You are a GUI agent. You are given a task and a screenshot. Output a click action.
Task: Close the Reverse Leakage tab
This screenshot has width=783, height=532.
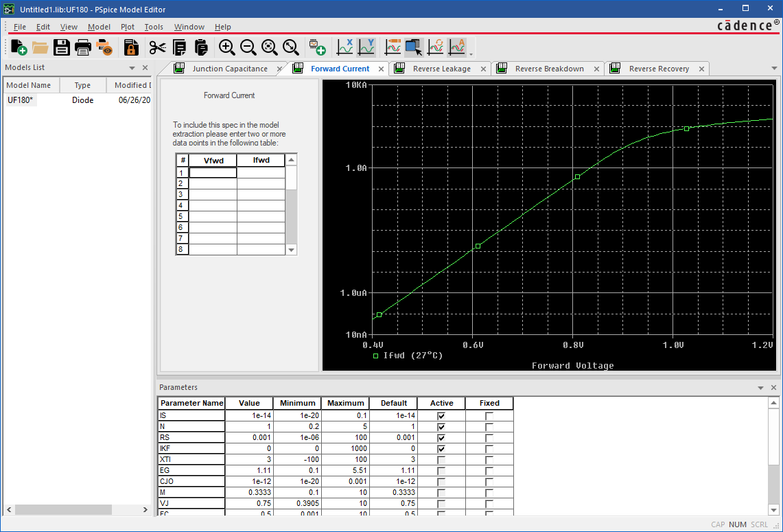tap(483, 69)
